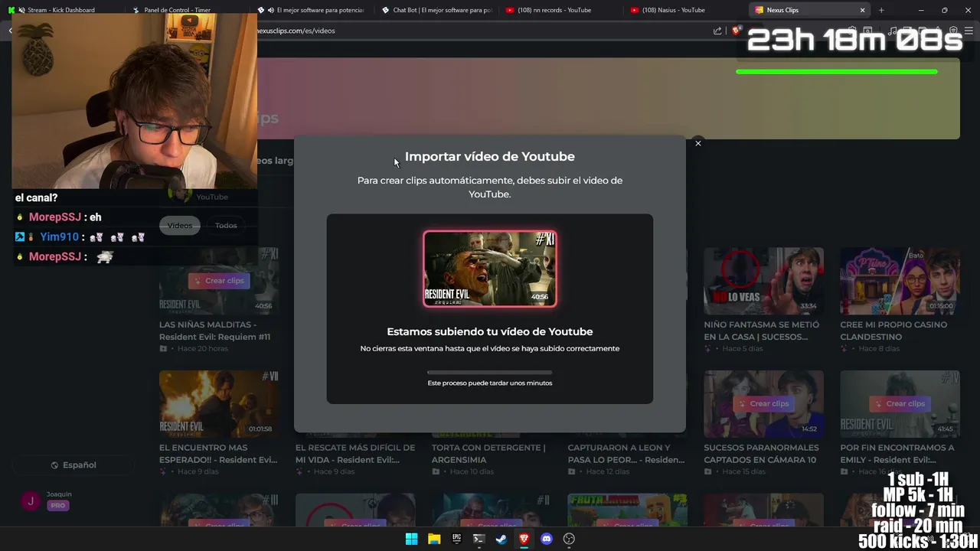Open the Joaquín user profile avatar
Image resolution: width=980 pixels, height=551 pixels.
click(31, 501)
